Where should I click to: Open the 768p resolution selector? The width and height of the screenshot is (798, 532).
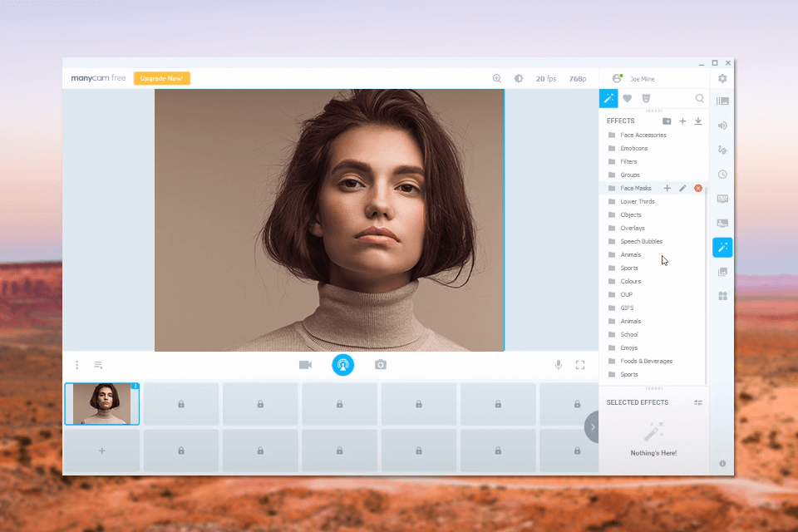[578, 78]
